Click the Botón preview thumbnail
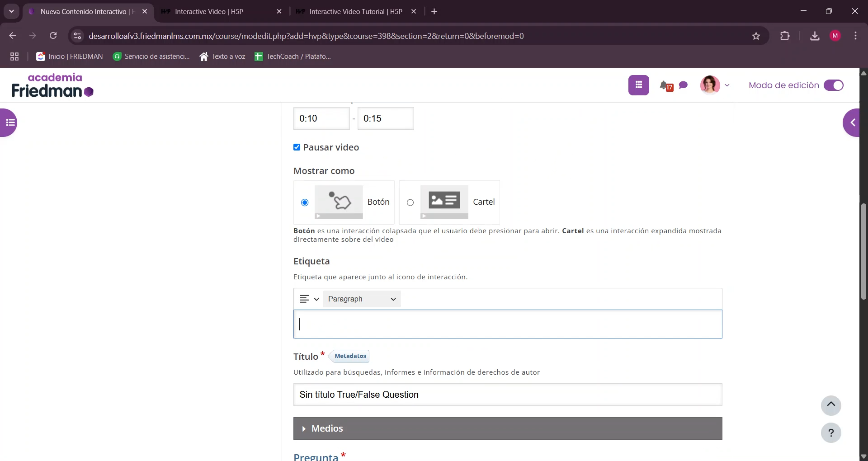The image size is (868, 461). coord(339,202)
